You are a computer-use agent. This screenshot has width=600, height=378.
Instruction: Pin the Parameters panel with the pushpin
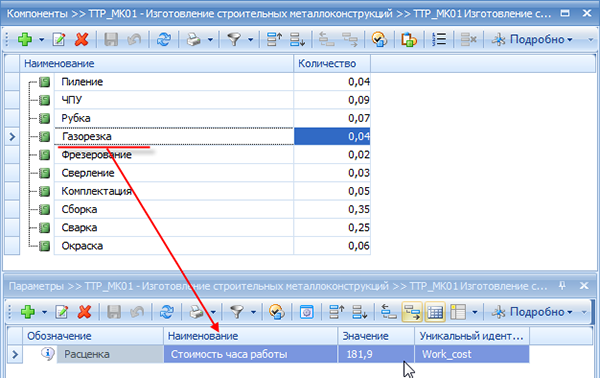tap(562, 286)
